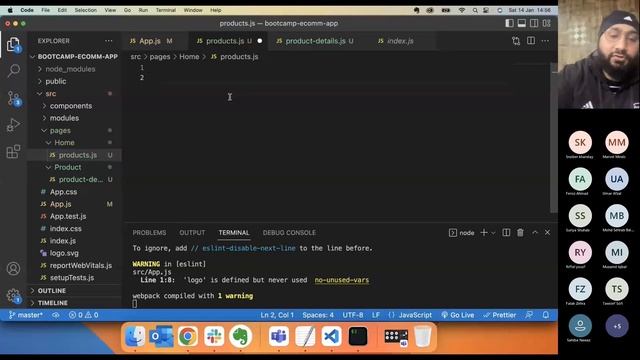Expand the public folder
The image size is (640, 360).
[x=56, y=81]
